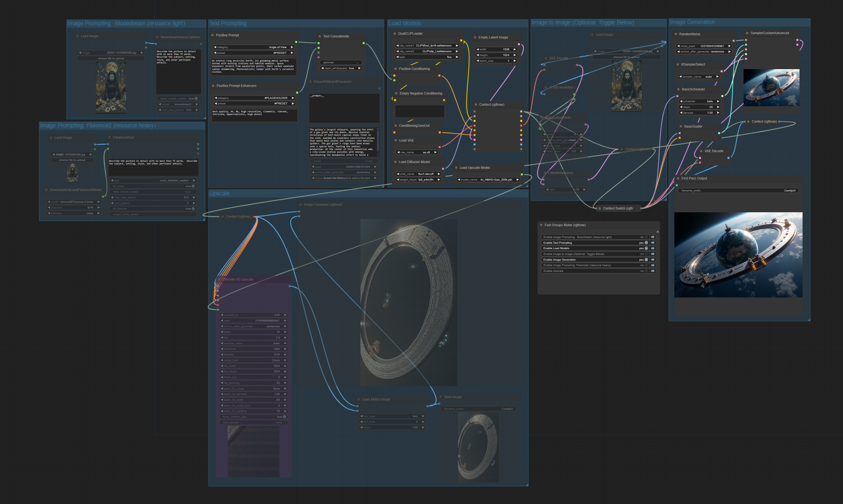The width and height of the screenshot is (843, 504).
Task: Click go-to arrow for Enable Text Prompting
Action: tap(653, 243)
